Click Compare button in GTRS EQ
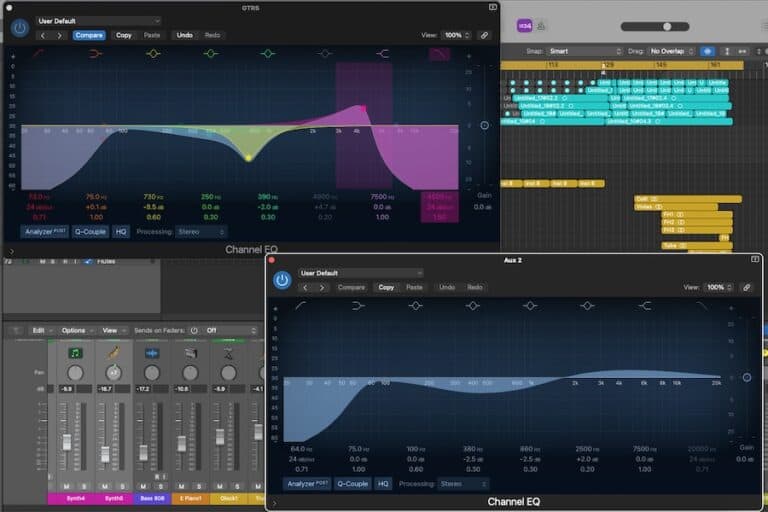 [x=89, y=35]
